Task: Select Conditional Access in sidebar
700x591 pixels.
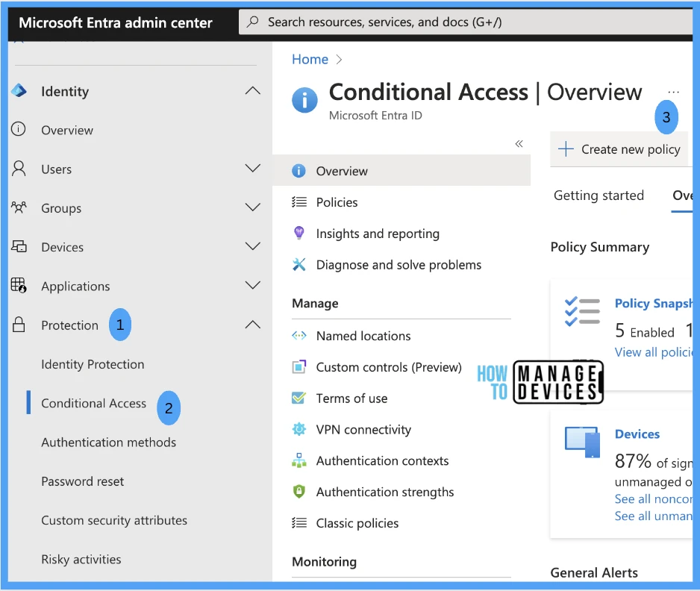Action: 93,403
